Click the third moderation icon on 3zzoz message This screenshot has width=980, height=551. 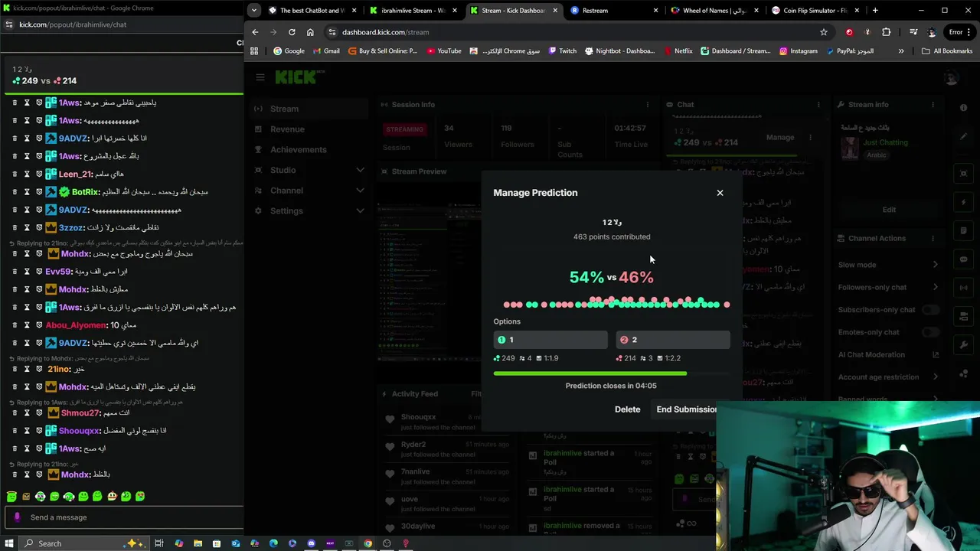click(39, 227)
